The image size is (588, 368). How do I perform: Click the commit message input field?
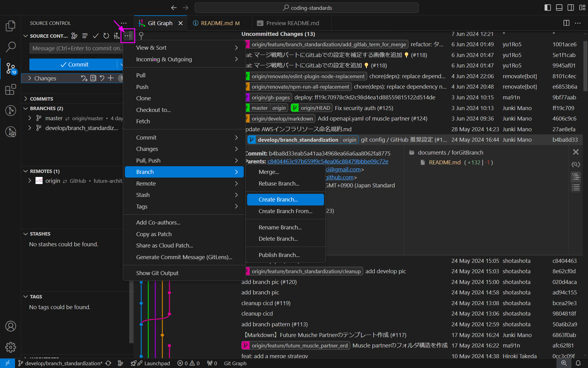(76, 48)
